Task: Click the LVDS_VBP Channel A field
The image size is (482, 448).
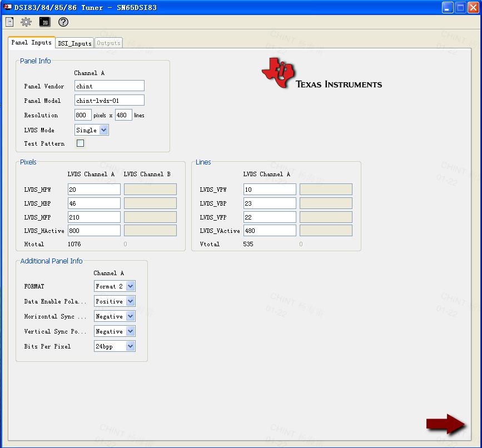Action: click(x=270, y=203)
